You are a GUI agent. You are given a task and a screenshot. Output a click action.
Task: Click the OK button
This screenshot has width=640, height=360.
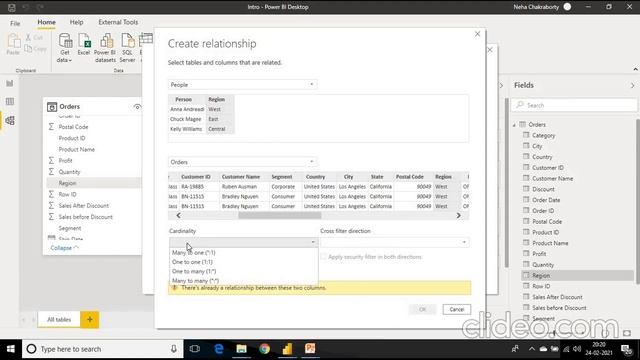pyautogui.click(x=422, y=309)
